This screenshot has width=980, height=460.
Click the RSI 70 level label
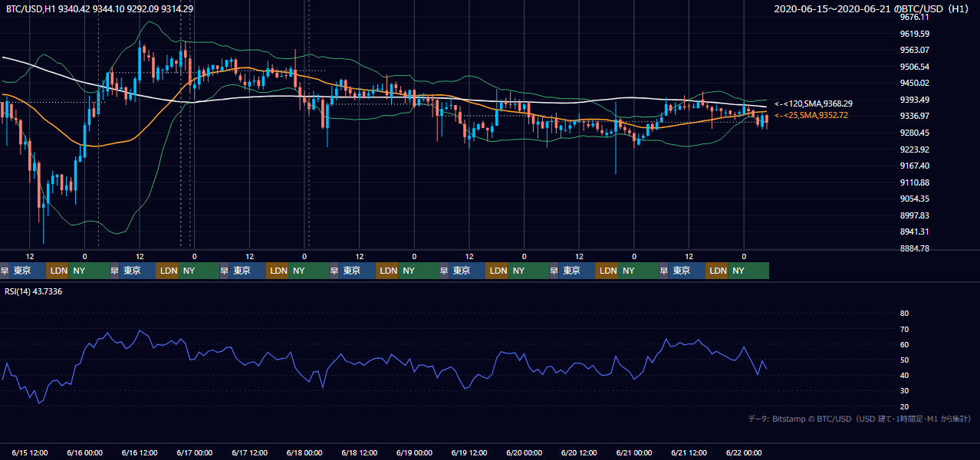[904, 329]
